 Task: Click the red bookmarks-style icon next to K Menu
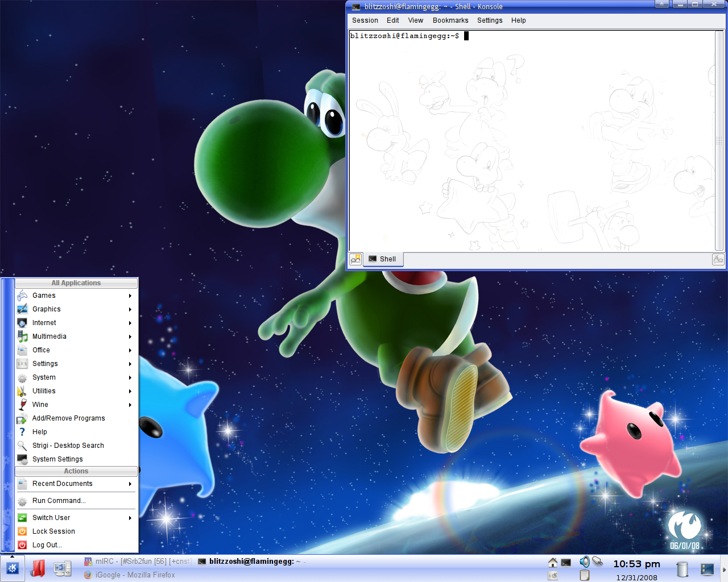pos(38,568)
